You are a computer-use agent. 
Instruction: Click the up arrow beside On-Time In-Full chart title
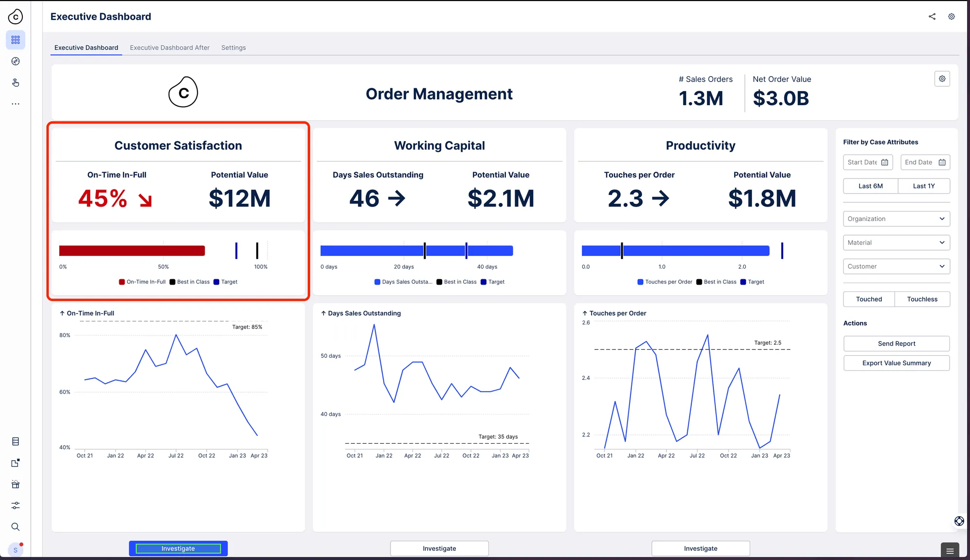click(62, 313)
